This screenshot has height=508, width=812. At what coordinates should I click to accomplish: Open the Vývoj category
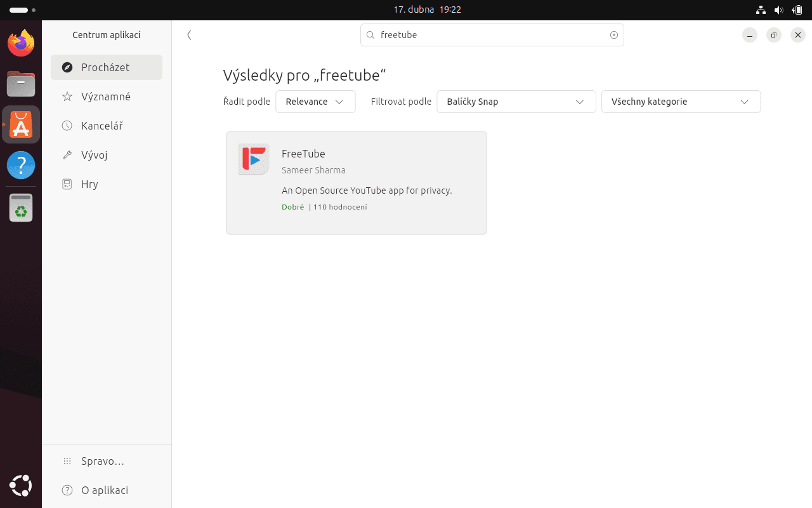tap(107, 155)
